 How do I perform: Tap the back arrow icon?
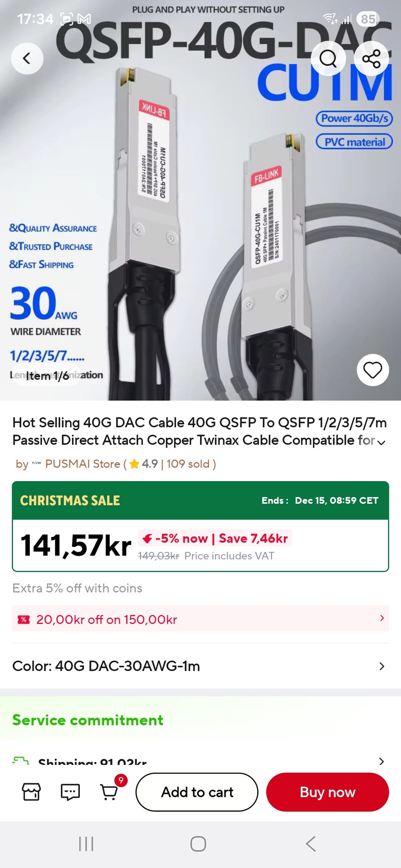click(27, 58)
